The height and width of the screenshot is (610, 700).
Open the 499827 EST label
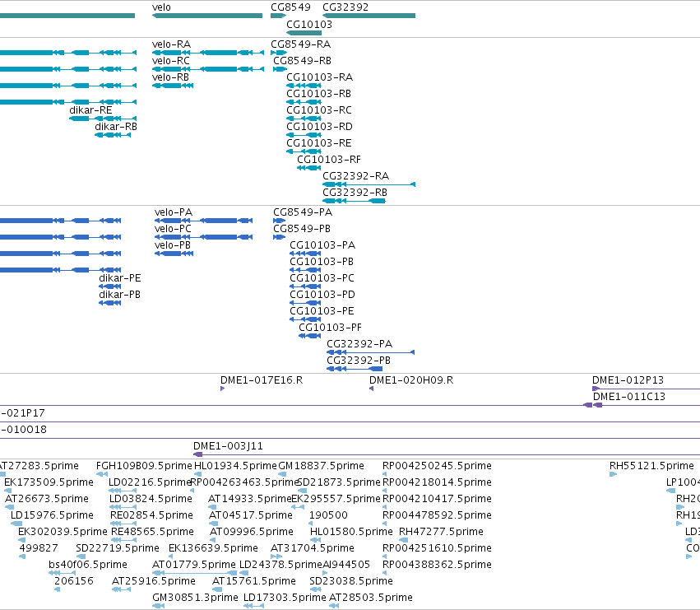pyautogui.click(x=39, y=548)
